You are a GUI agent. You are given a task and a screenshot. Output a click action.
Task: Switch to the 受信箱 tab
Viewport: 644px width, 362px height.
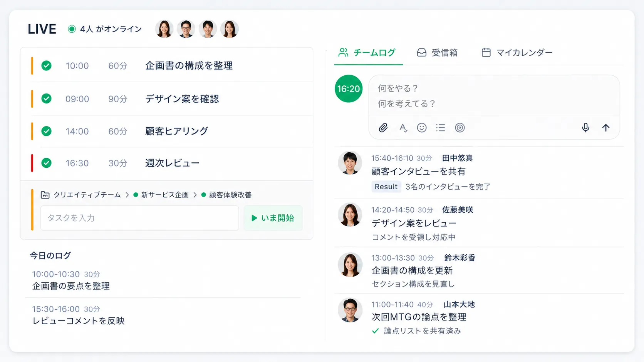[x=437, y=53]
